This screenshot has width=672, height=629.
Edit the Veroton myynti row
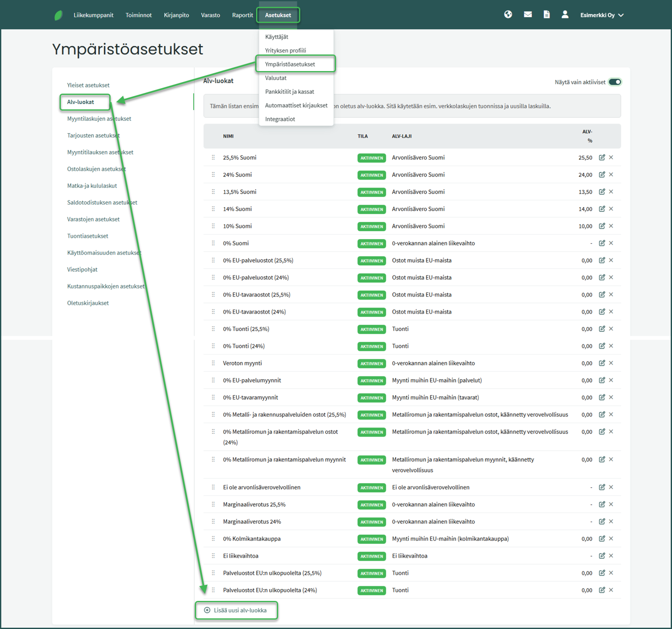click(x=602, y=363)
